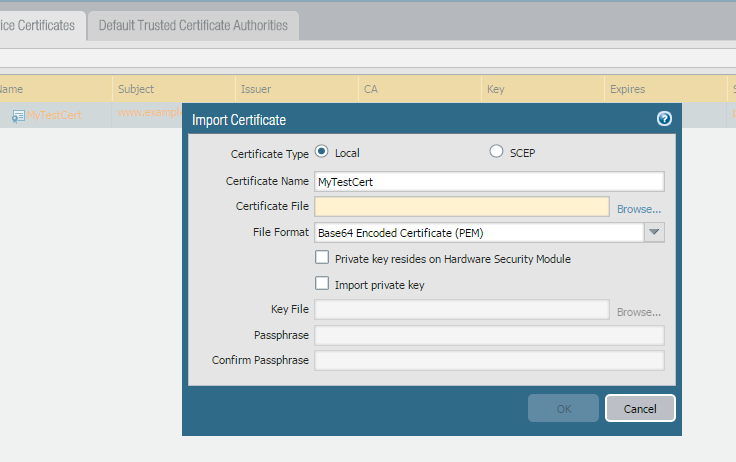Open the Import Certificate help icon

(663, 119)
